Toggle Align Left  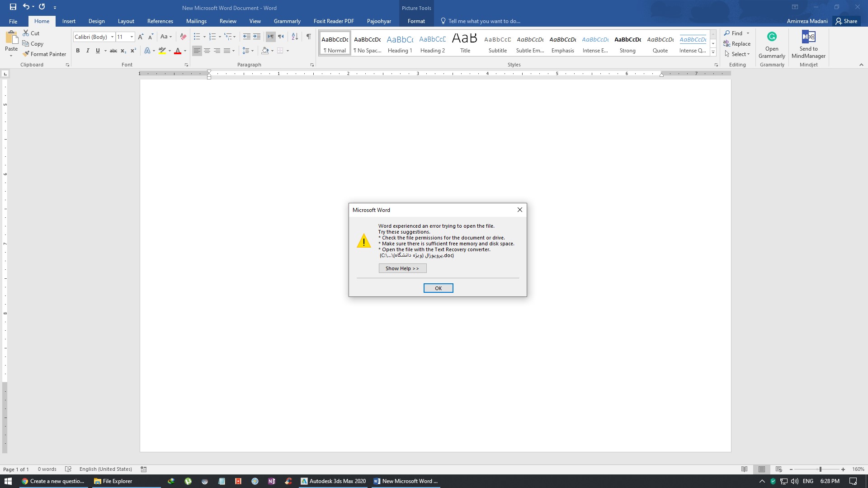[197, 51]
